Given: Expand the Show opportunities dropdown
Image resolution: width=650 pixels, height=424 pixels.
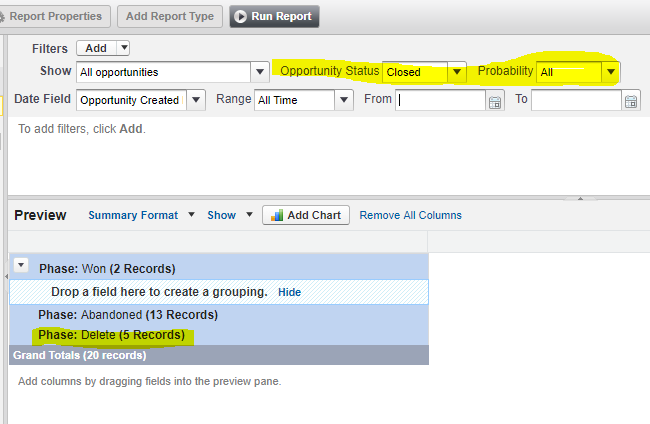Looking at the screenshot, I should (x=261, y=72).
